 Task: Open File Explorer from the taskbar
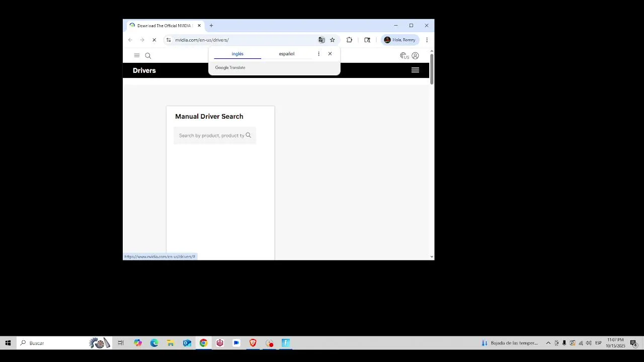(171, 343)
